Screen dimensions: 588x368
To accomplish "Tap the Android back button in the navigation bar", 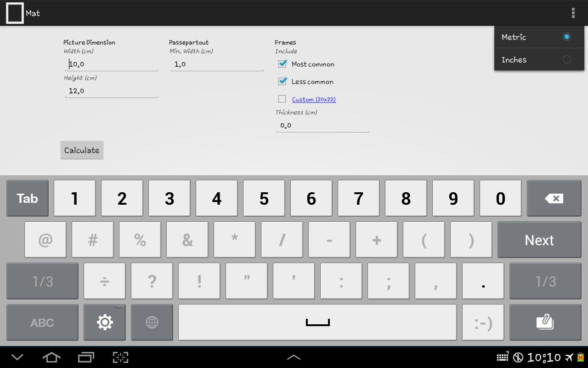I will pos(17,357).
